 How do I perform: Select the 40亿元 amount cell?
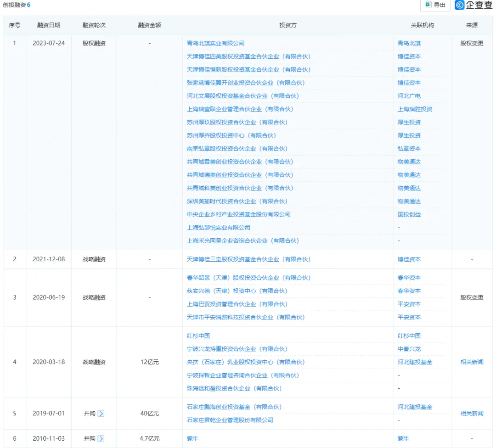[150, 414]
